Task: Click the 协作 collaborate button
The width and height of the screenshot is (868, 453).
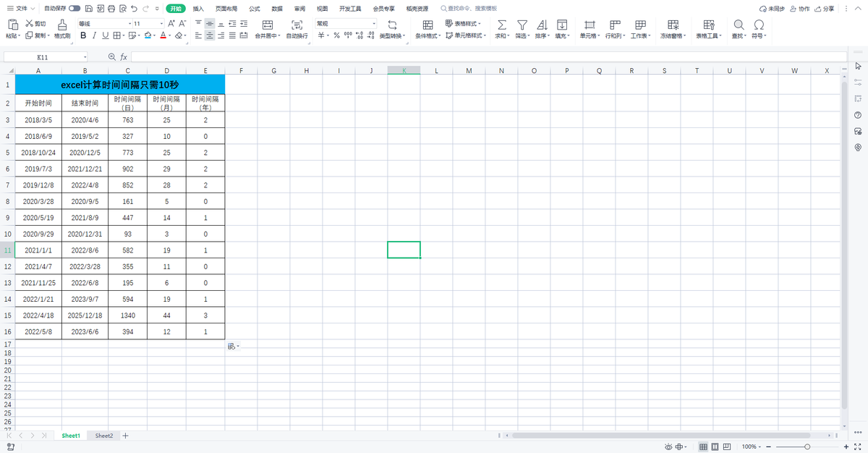Action: click(x=799, y=9)
